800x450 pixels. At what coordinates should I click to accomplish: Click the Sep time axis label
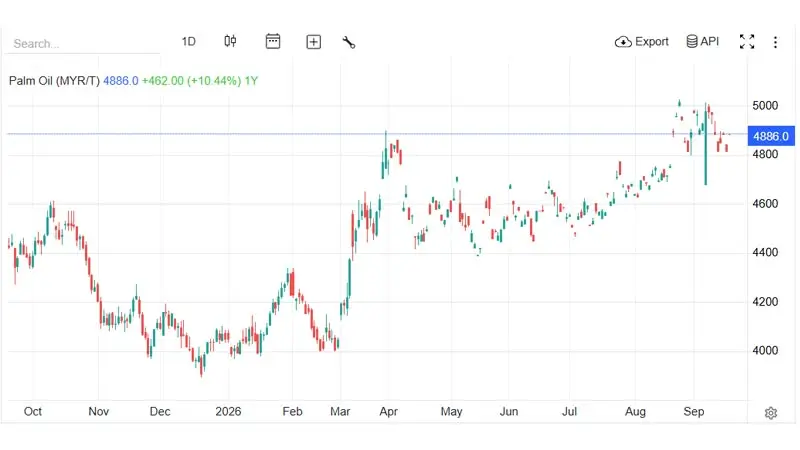pyautogui.click(x=694, y=411)
